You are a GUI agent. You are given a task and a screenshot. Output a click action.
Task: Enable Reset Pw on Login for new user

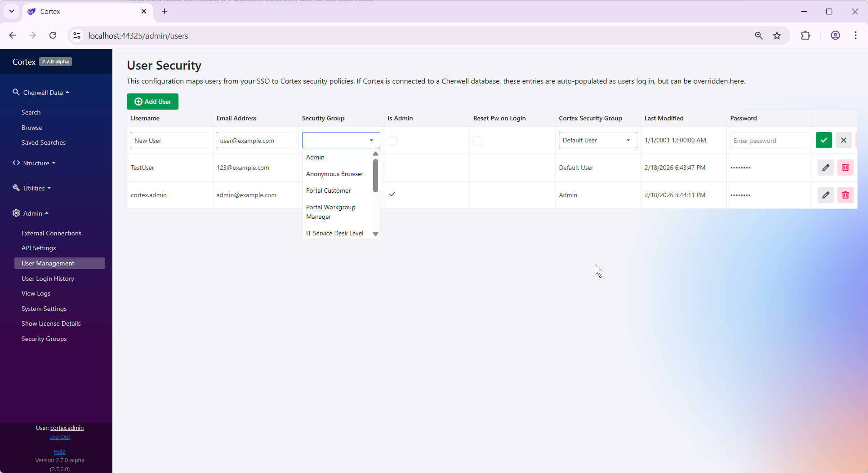(x=478, y=140)
